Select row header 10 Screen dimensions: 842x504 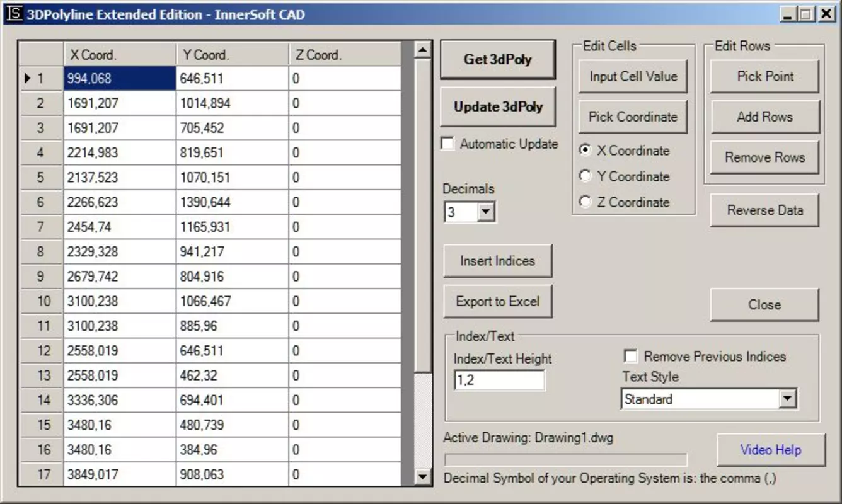click(42, 301)
